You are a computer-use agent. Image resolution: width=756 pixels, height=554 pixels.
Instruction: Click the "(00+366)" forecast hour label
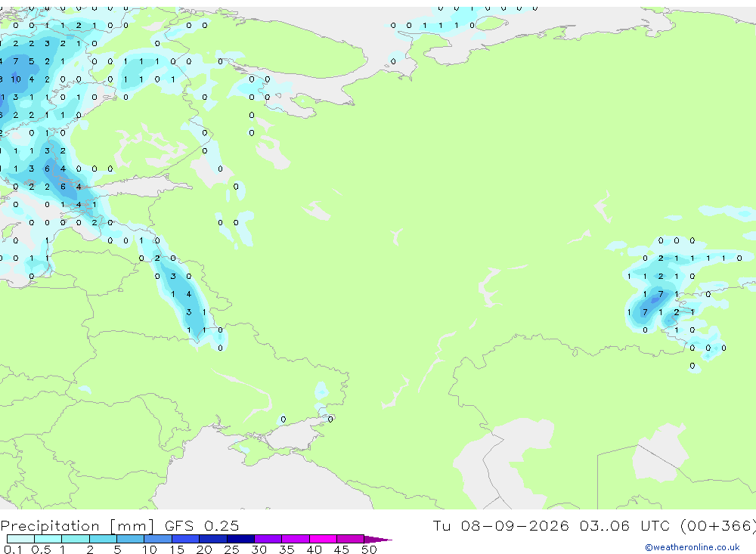tap(718, 525)
